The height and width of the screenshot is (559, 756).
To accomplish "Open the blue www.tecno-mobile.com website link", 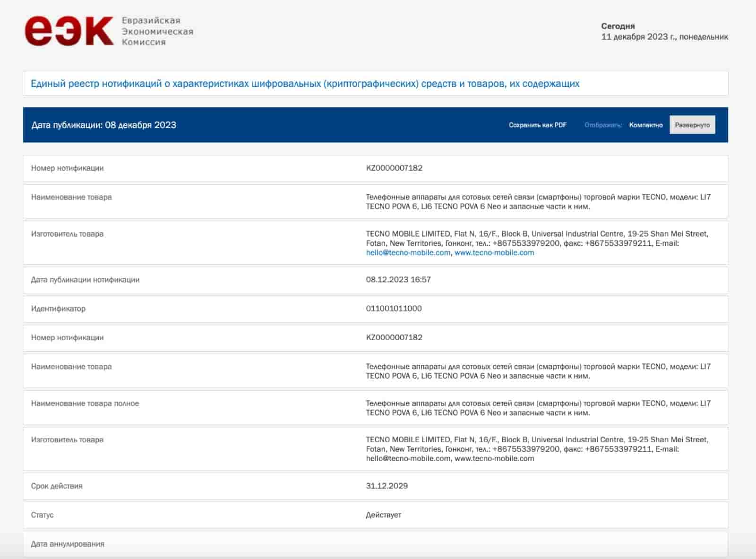I will (x=494, y=253).
